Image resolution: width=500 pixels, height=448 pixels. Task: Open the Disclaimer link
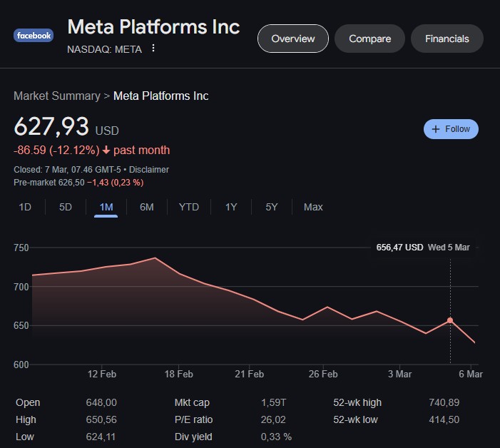click(x=149, y=170)
